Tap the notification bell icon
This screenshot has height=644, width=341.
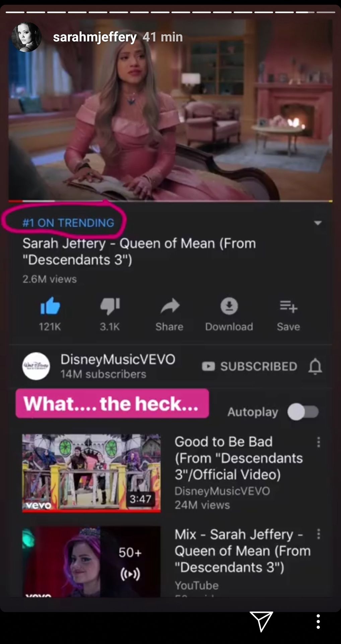click(315, 366)
